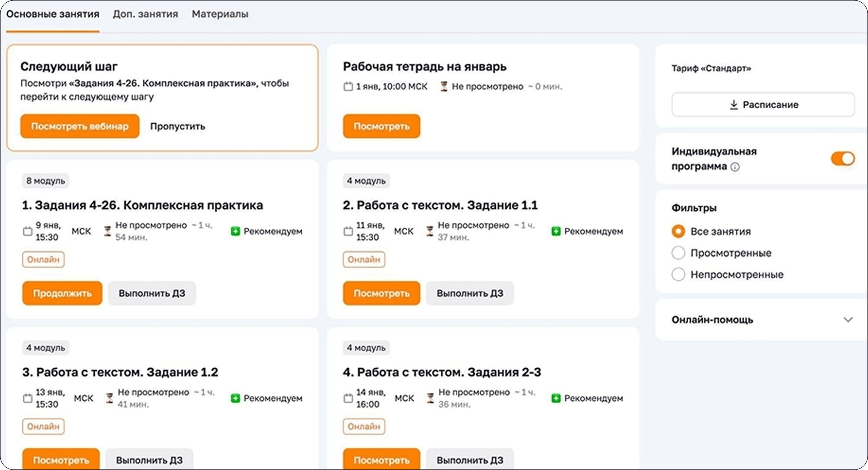The height and width of the screenshot is (470, 868).
Task: Click the Онлайн badge in lesson 3 card
Action: tap(43, 427)
